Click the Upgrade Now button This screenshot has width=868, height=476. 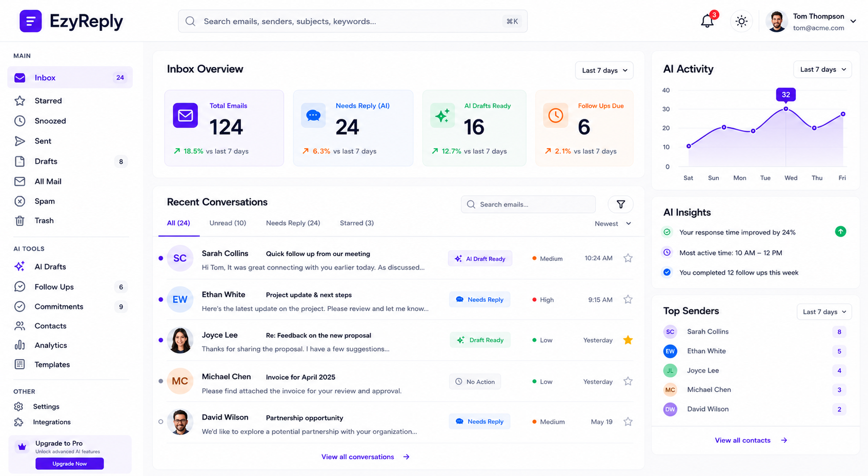[70, 464]
